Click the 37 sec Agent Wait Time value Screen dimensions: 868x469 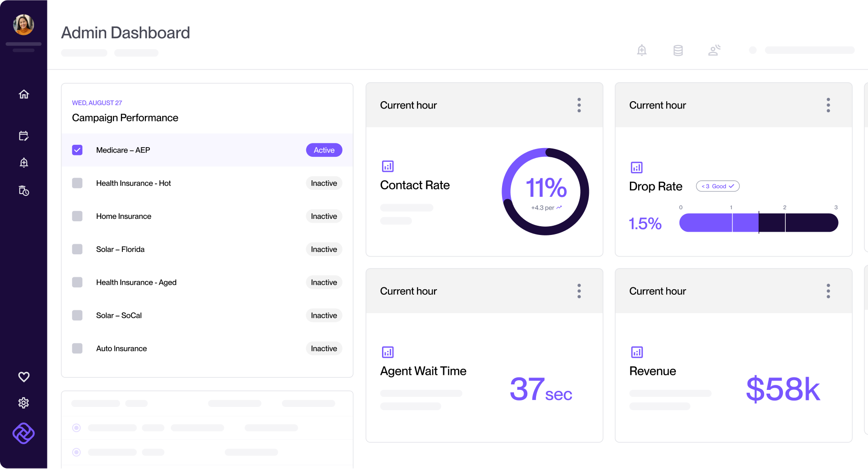(541, 389)
